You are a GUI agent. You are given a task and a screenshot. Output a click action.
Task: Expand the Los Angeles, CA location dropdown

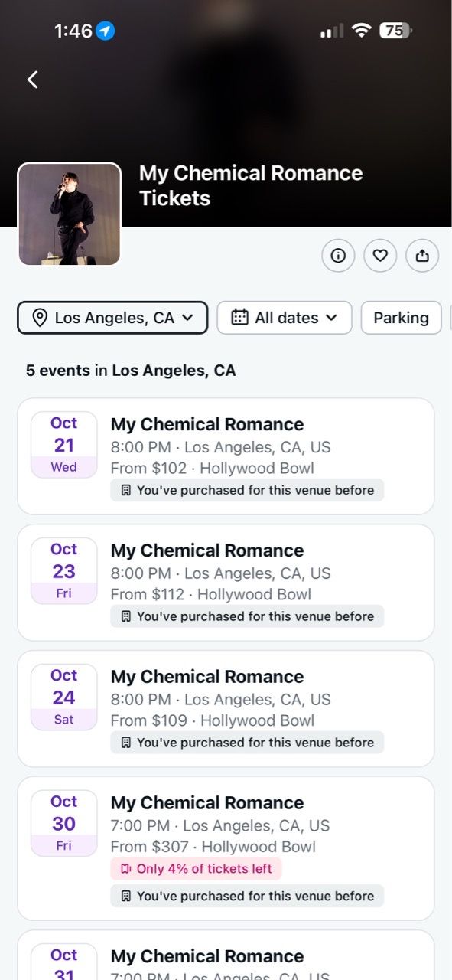coord(112,318)
